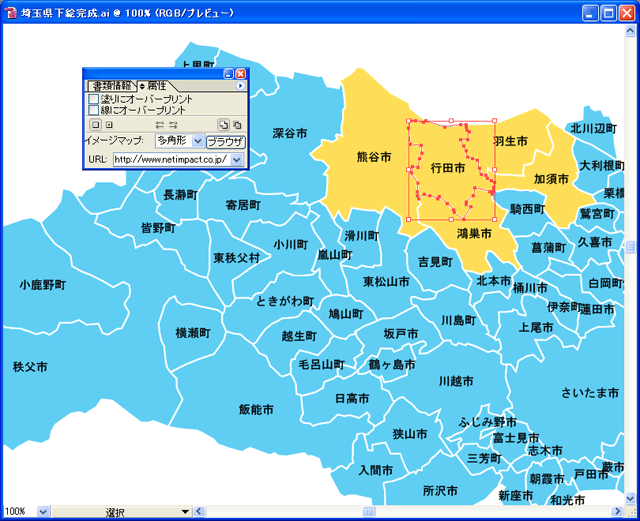640x521 pixels.
Task: Click the 入間市 label on the map
Action: (376, 470)
